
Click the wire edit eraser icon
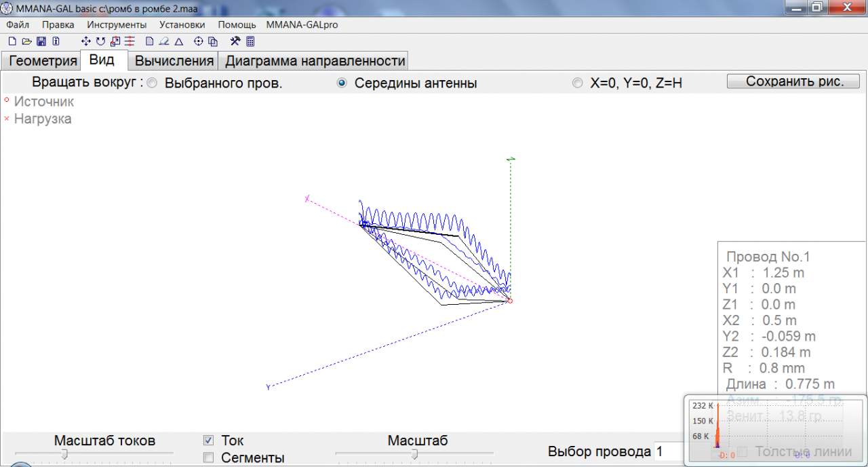[x=164, y=41]
